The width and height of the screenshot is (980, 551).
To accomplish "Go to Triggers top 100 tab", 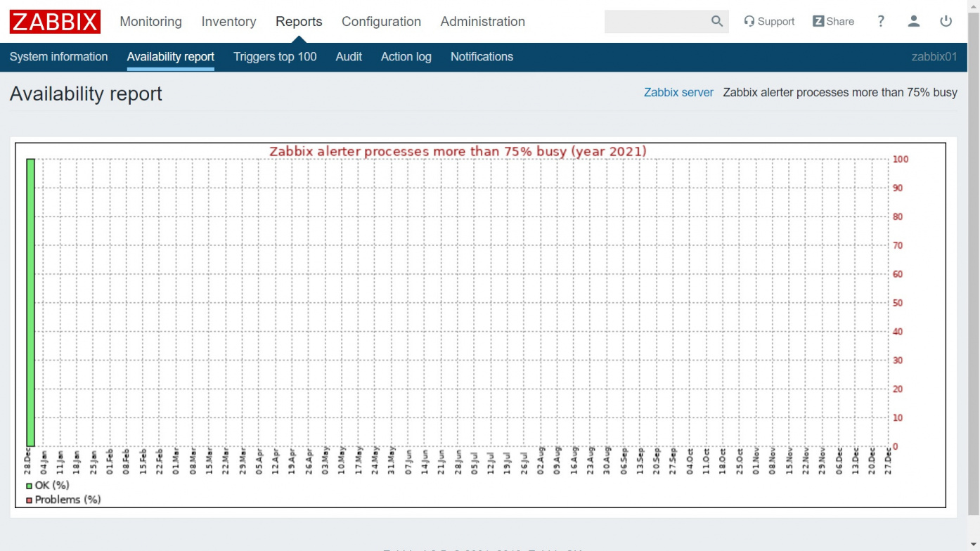I will [275, 57].
